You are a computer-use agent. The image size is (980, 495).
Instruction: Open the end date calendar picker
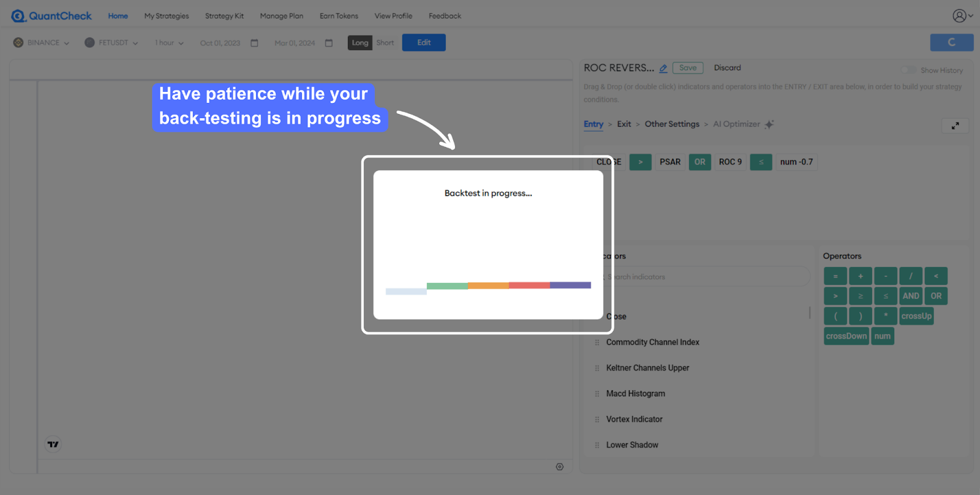tap(329, 43)
